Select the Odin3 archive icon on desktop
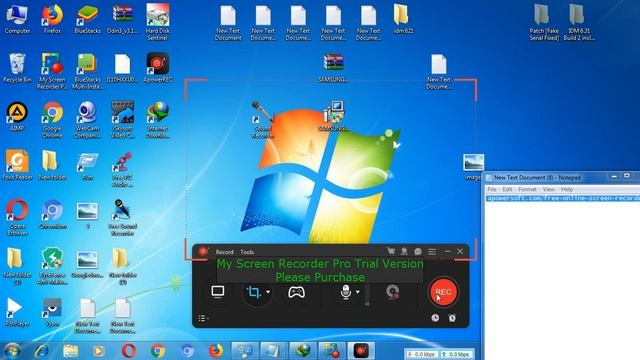The image size is (640, 360). pos(122,19)
